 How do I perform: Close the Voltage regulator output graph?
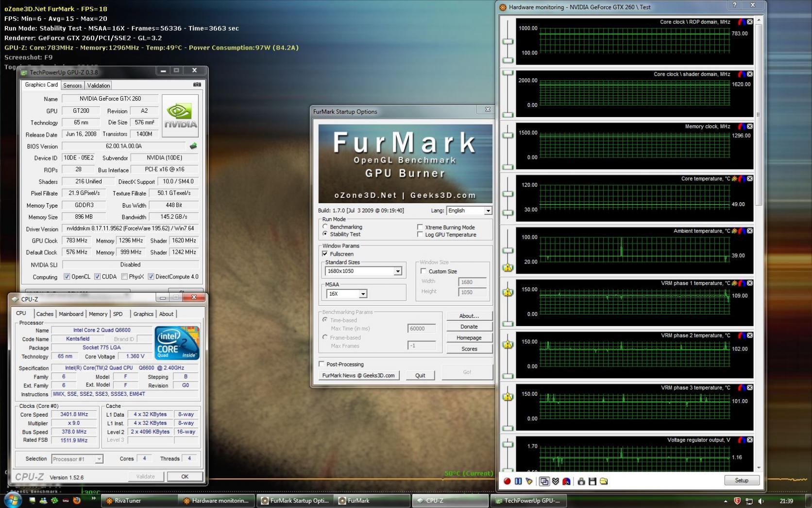[x=750, y=440]
